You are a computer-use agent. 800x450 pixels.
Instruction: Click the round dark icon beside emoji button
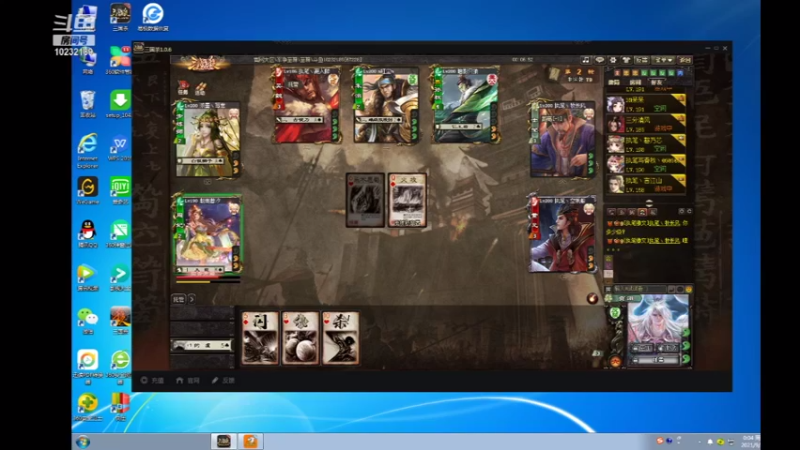tap(680, 289)
